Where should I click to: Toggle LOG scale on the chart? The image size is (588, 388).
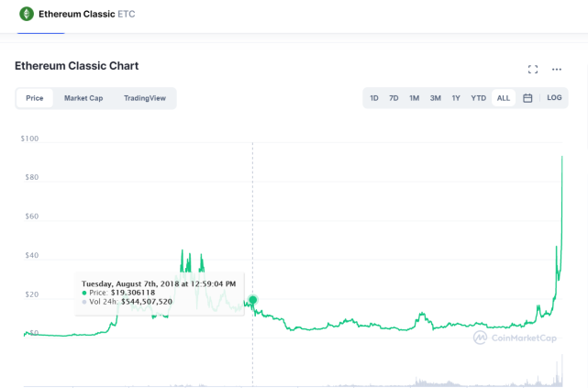[x=554, y=97]
